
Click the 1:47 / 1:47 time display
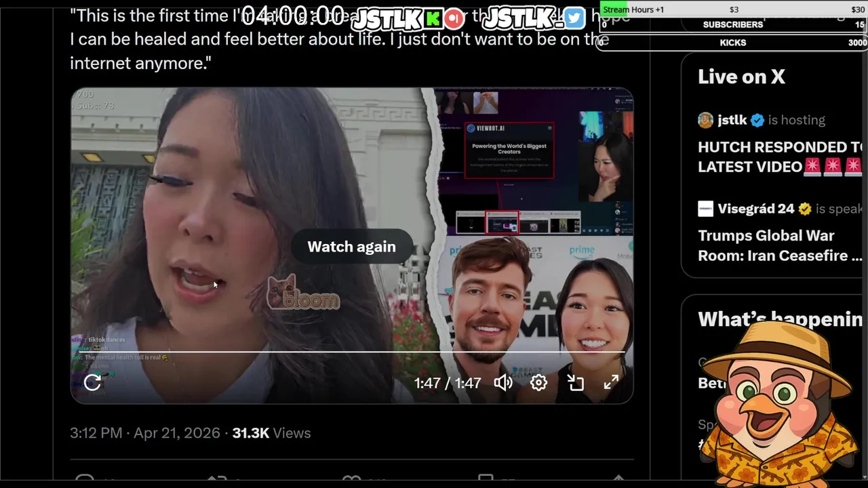[448, 383]
